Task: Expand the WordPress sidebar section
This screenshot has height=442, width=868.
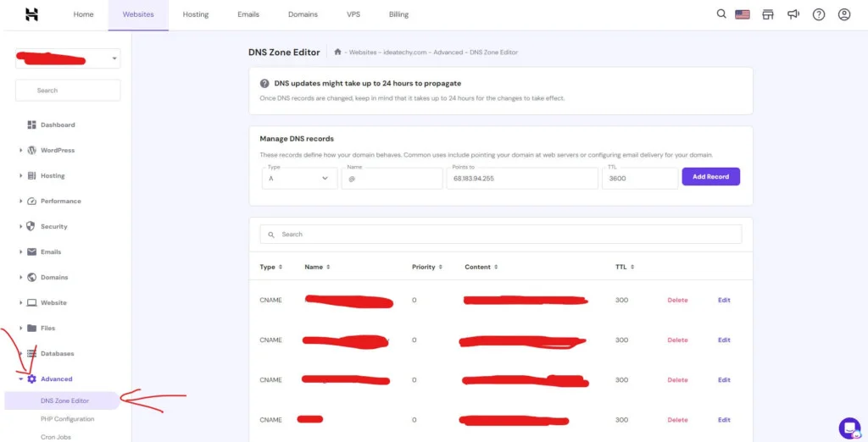Action: 21,151
